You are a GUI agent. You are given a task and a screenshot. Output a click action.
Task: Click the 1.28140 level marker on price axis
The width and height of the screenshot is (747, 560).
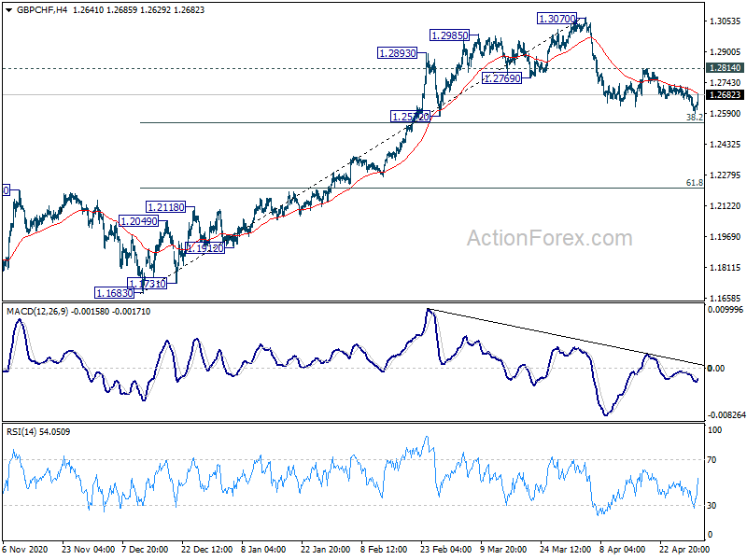click(x=726, y=67)
